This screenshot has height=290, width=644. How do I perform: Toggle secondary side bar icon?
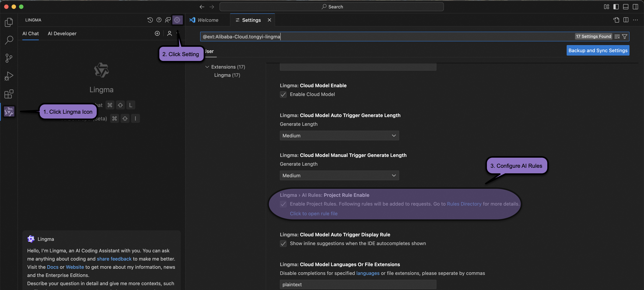tap(635, 7)
